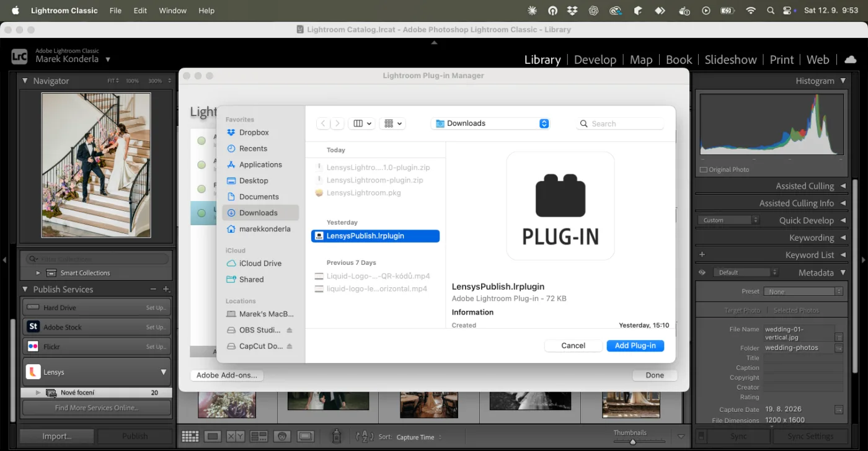868x451 pixels.
Task: Eject the CapCut Do... volume
Action: tap(290, 346)
